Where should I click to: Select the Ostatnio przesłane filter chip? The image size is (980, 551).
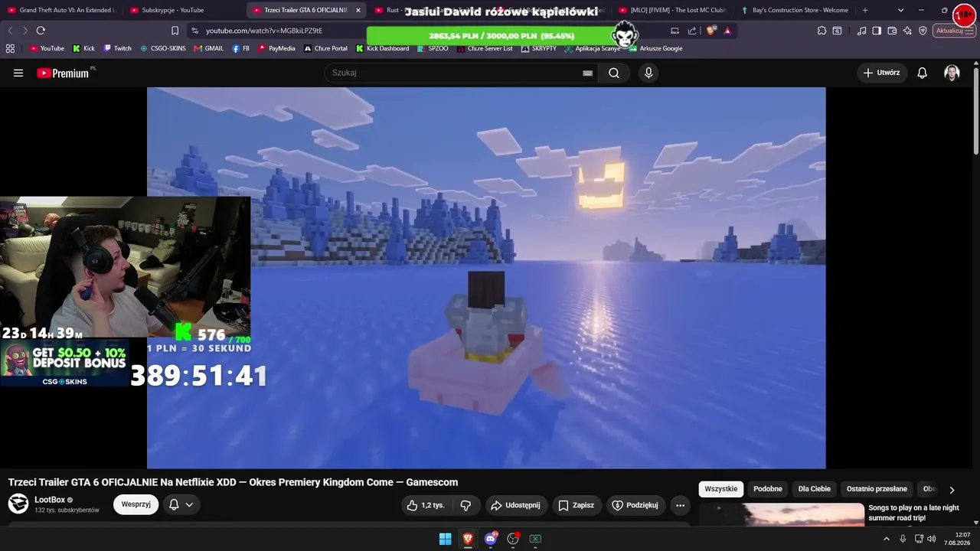pos(877,489)
